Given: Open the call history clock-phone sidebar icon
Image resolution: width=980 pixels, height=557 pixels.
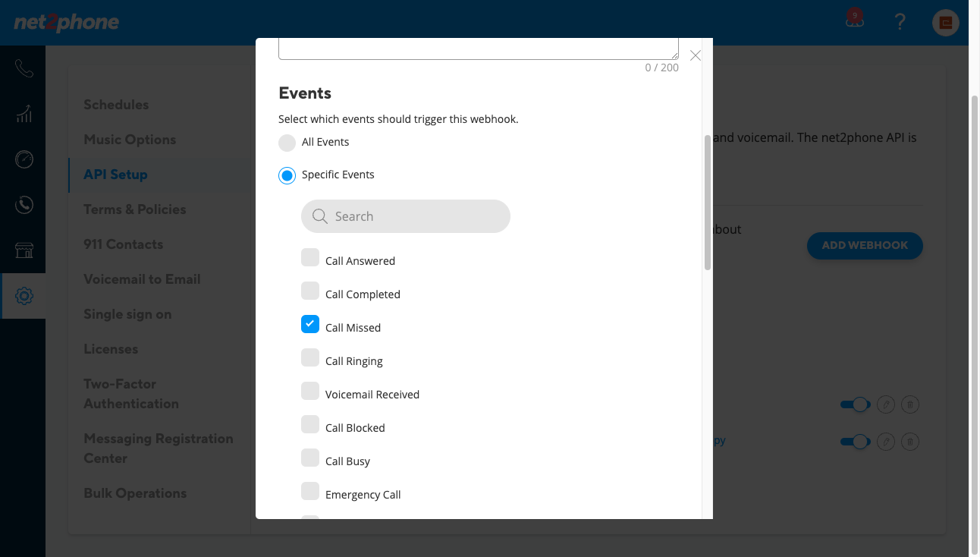Looking at the screenshot, I should 24,205.
